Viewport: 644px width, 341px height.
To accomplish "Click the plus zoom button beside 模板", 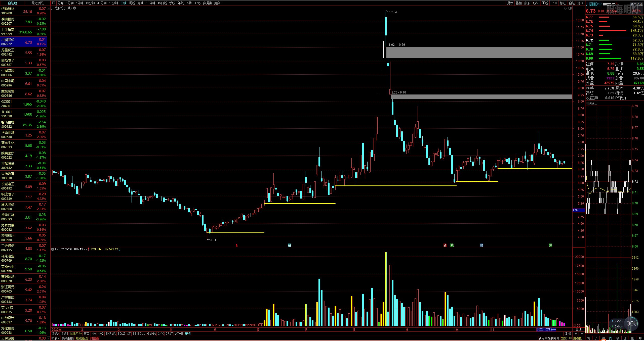I will 576,334.
